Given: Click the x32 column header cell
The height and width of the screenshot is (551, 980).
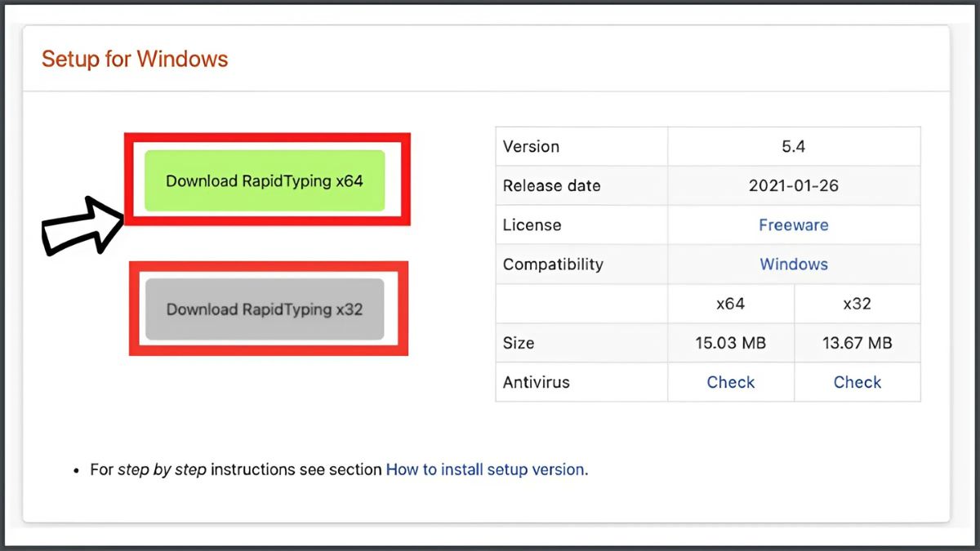Looking at the screenshot, I should tap(857, 304).
